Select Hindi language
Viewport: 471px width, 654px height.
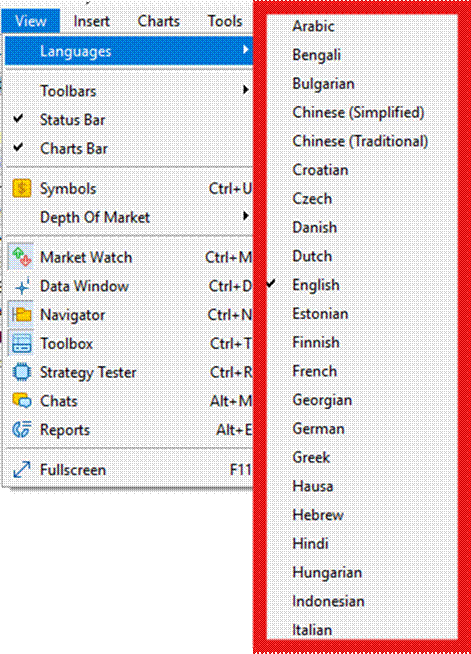tap(310, 544)
